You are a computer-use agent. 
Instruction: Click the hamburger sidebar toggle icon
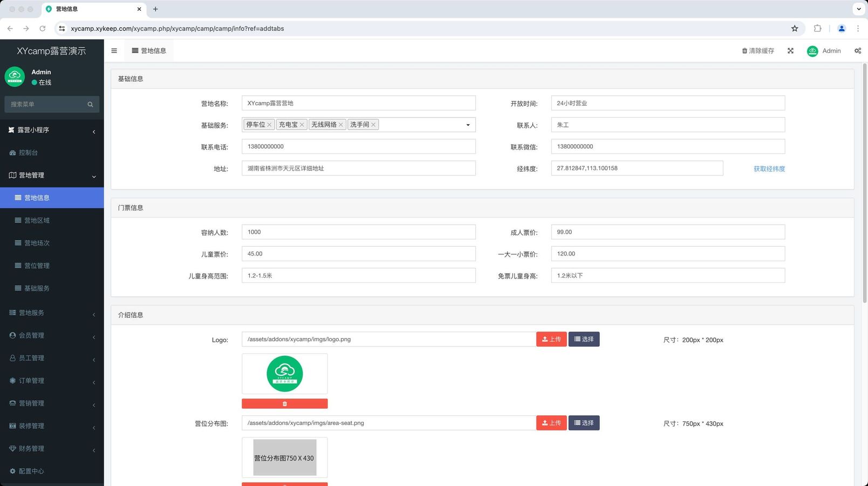pyautogui.click(x=114, y=51)
